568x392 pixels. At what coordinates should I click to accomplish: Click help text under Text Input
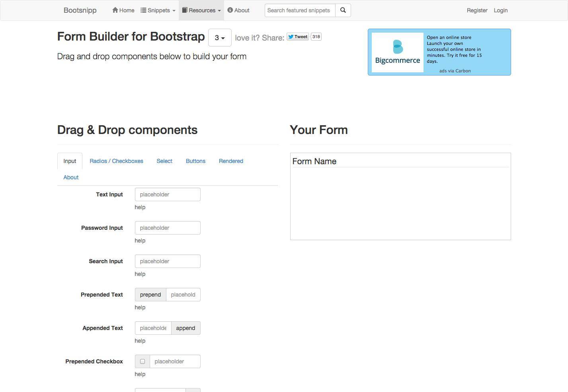140,207
